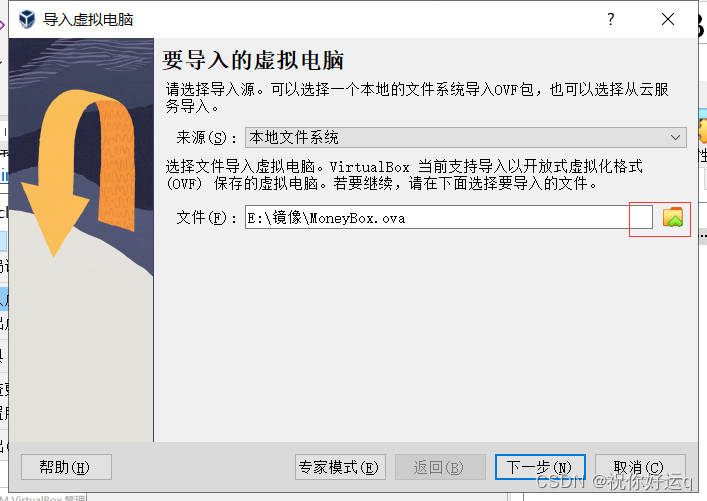The image size is (707, 501).
Task: Click the VirtualBox cube icon in title bar
Action: (27, 19)
